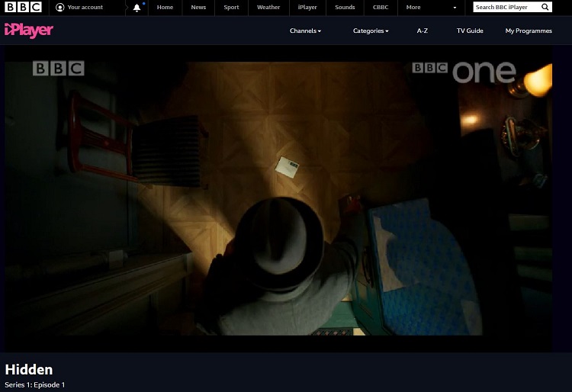
Task: Expand the More menu arrow
Action: (x=455, y=8)
